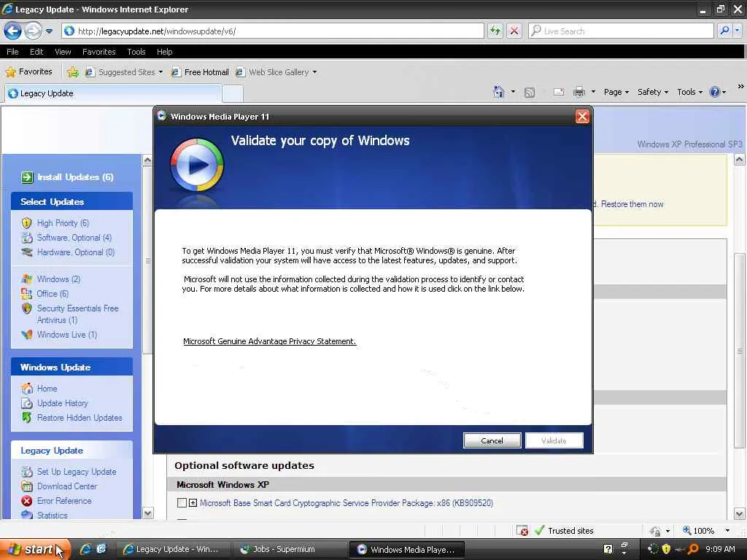The height and width of the screenshot is (560, 747).
Task: Open search provider dropdown arrow
Action: [738, 31]
